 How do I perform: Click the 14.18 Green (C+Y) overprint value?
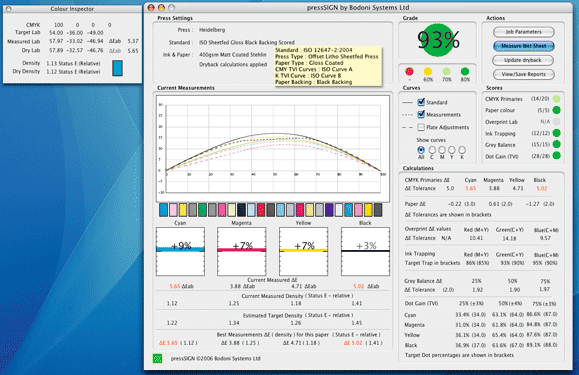(x=509, y=238)
